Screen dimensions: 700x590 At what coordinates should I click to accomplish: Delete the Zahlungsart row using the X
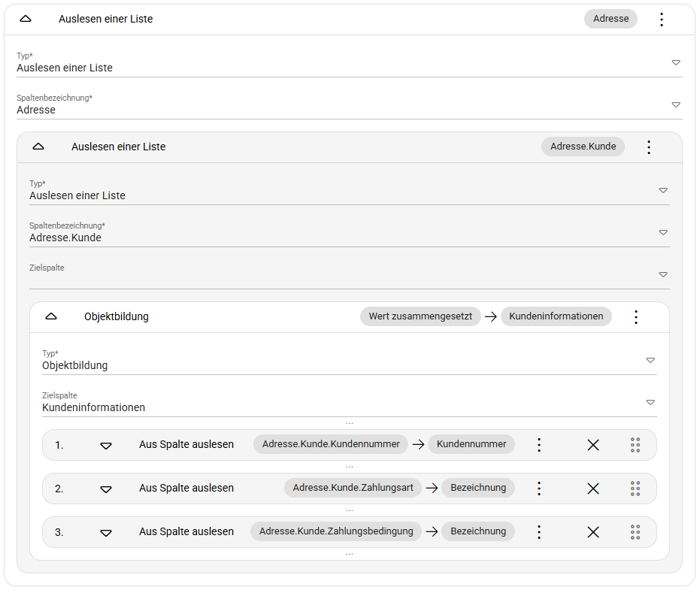click(593, 489)
